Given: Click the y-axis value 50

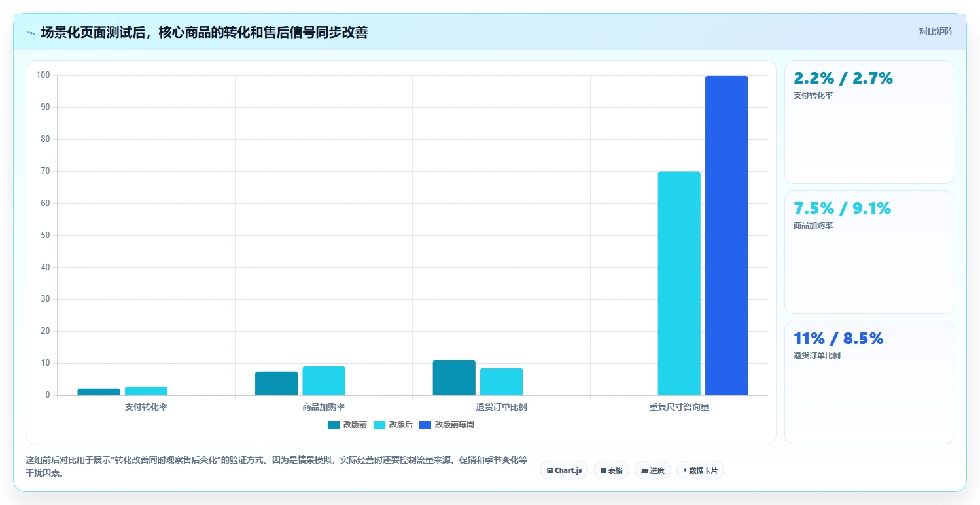Looking at the screenshot, I should pyautogui.click(x=46, y=235).
